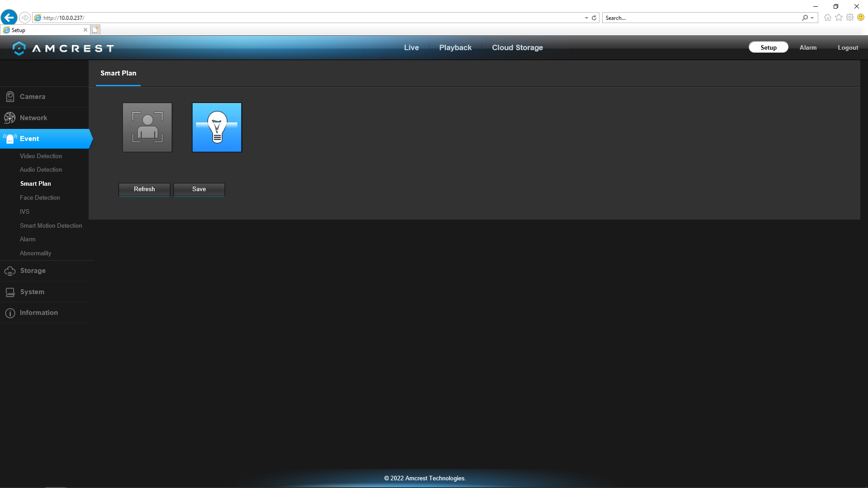Open the Playback tab
Viewport: 868px width, 488px height.
(x=455, y=47)
